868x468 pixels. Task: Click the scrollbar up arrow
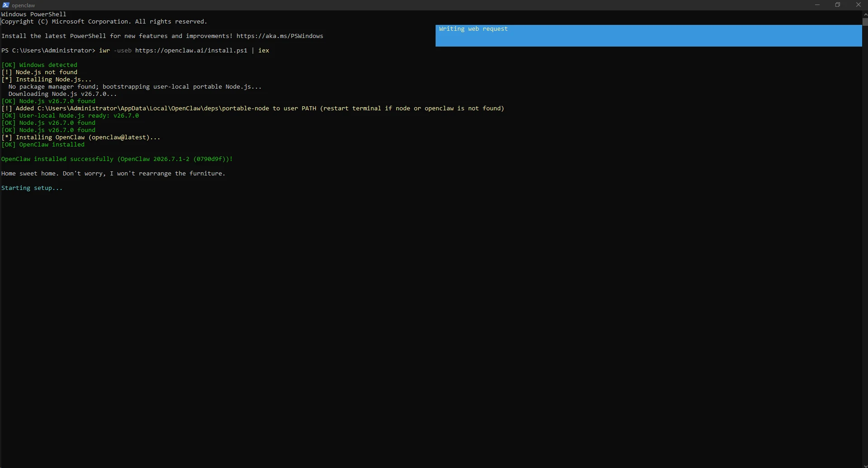point(865,14)
